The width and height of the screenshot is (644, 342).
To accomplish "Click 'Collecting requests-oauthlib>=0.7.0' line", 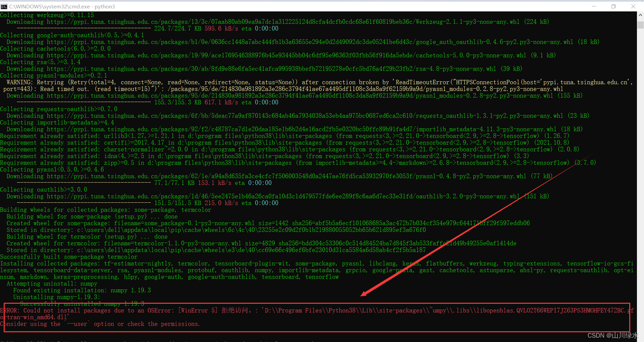I will [59, 109].
